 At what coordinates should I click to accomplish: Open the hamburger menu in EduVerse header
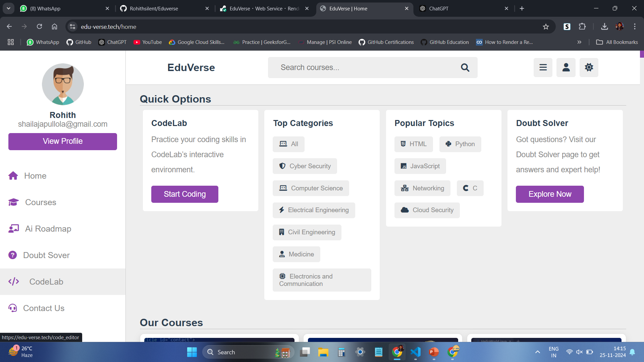pyautogui.click(x=543, y=67)
